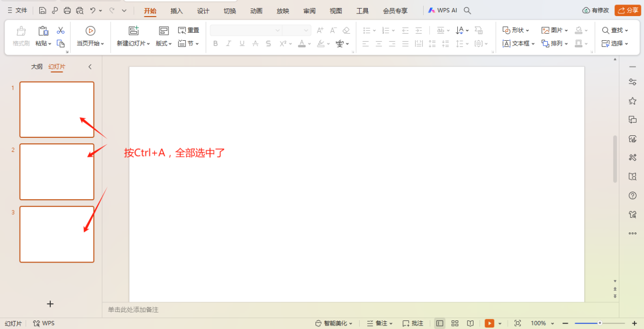This screenshot has height=329, width=644.
Task: Add a new slide with the plus button
Action: 50,304
